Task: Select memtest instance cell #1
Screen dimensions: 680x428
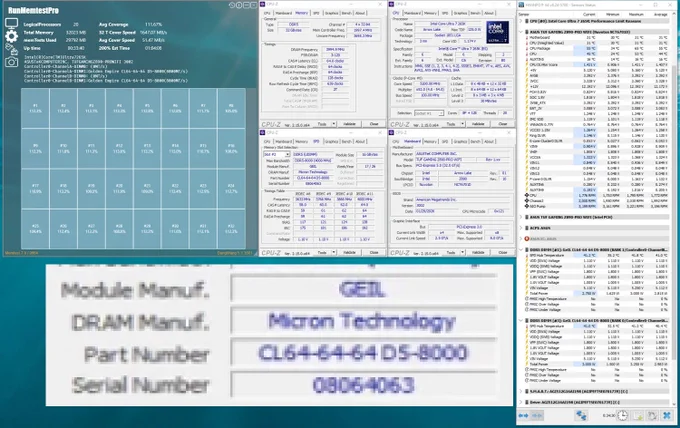Action: [36, 108]
